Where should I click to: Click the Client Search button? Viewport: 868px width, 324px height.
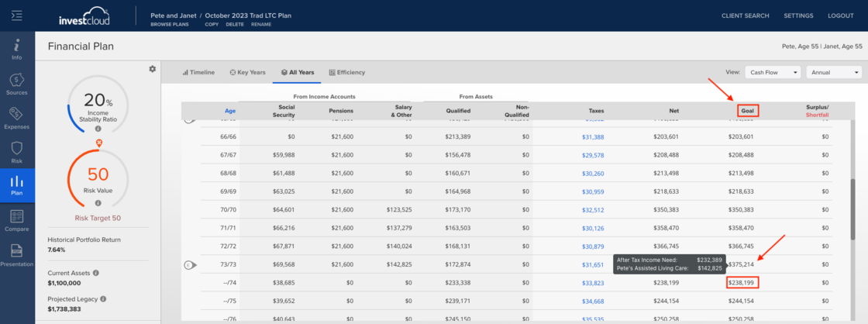point(745,16)
